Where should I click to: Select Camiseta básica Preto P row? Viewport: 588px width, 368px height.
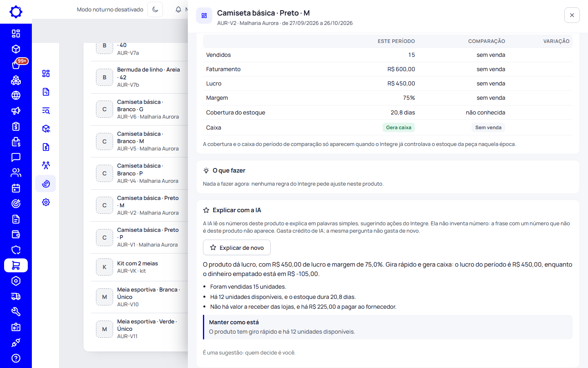(x=139, y=237)
